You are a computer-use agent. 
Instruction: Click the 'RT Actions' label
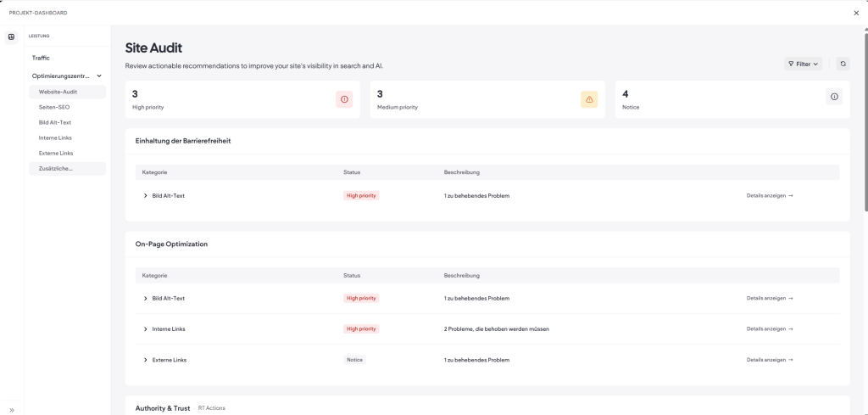coord(211,408)
